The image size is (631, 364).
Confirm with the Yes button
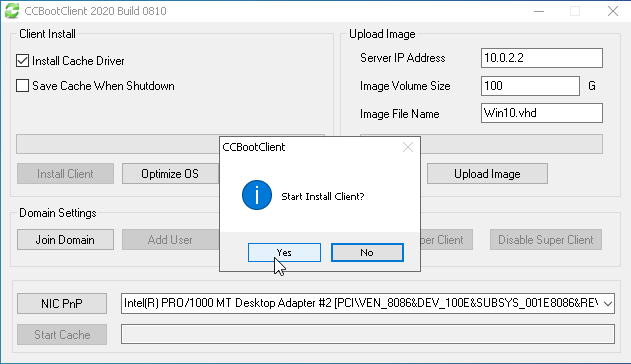coord(285,253)
